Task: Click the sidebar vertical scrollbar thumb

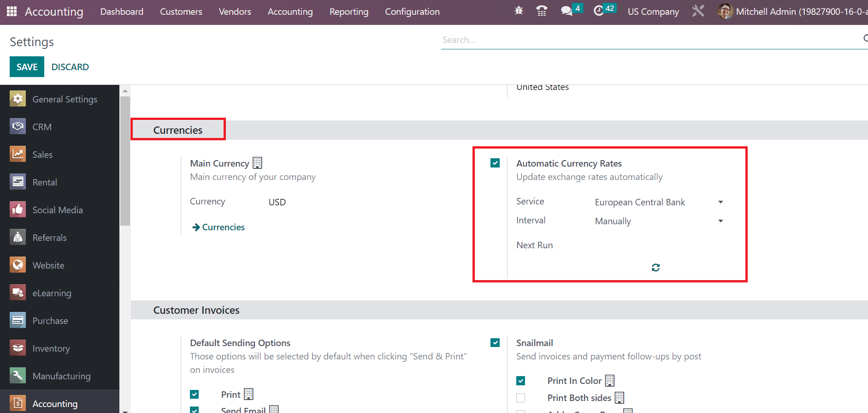Action: pos(125,161)
